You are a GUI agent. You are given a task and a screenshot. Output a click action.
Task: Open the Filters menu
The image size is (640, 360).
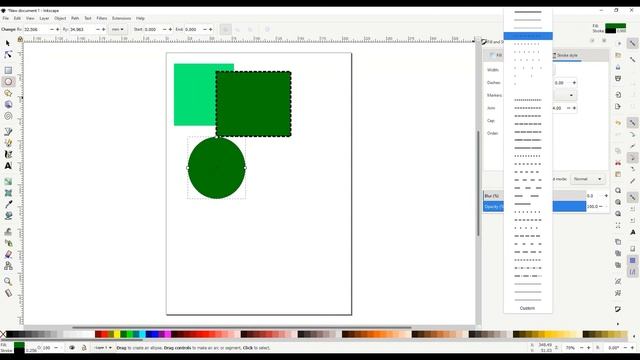click(x=102, y=18)
